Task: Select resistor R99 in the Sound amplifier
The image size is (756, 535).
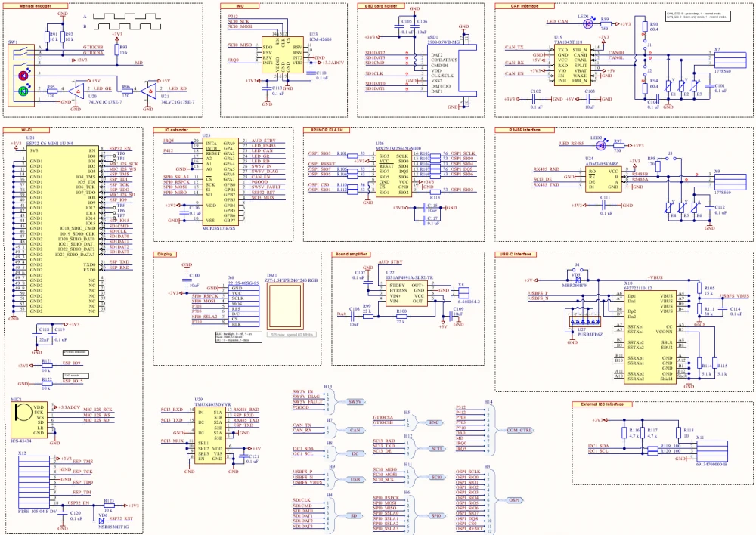Action: (368, 316)
